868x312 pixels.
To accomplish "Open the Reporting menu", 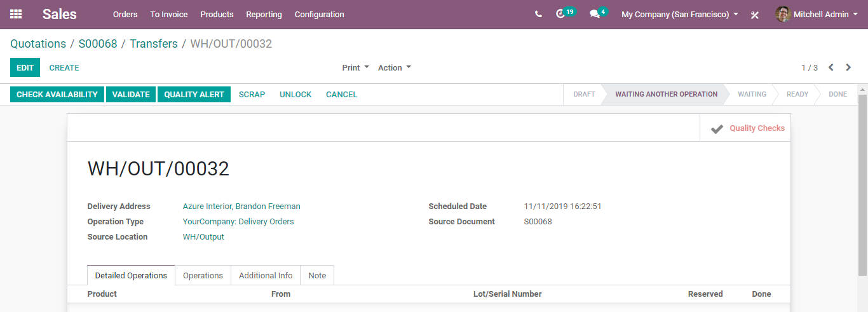I will (264, 14).
